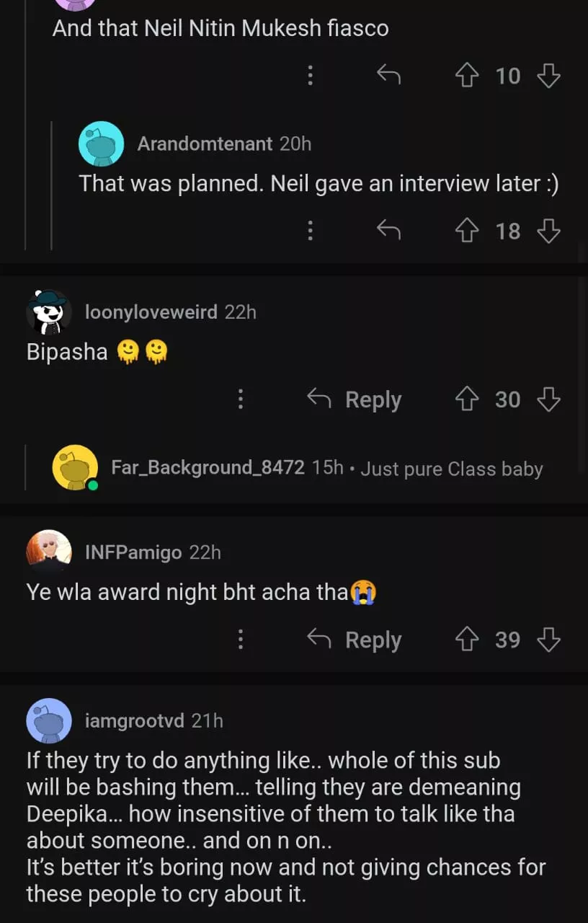Downvote Arandomtenant's comment
This screenshot has width=588, height=923.
[549, 231]
